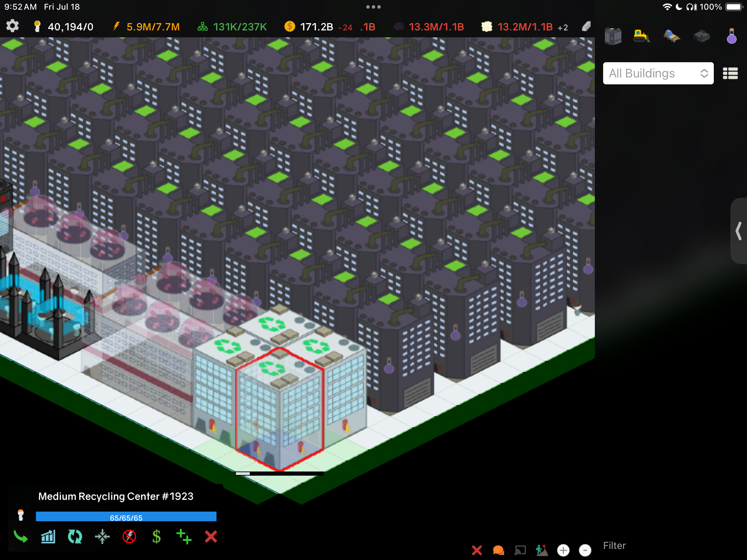Select the red-outlined Medium Recycling Center building
The image size is (747, 560).
point(279,410)
